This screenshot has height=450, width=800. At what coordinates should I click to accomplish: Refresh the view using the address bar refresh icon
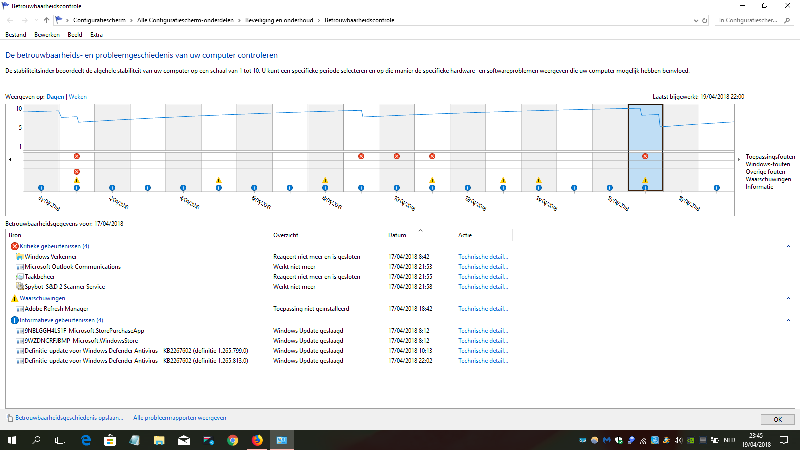(x=705, y=20)
